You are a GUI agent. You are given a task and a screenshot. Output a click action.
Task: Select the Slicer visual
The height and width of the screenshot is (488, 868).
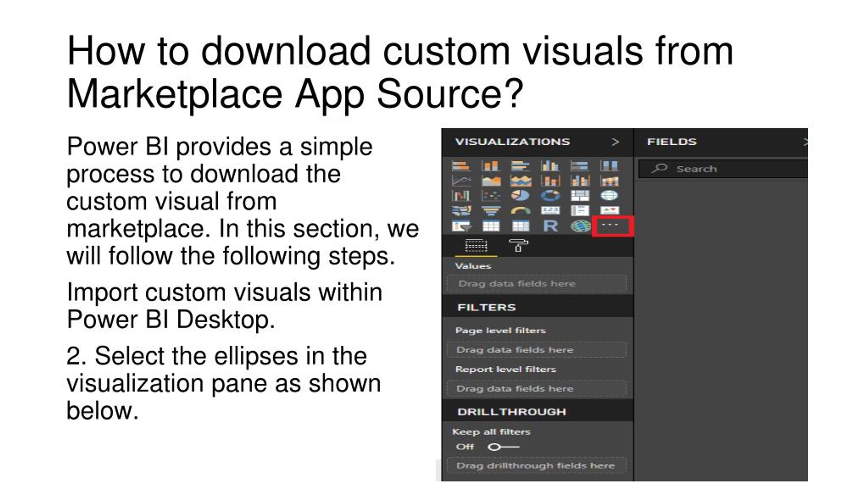pos(461,226)
